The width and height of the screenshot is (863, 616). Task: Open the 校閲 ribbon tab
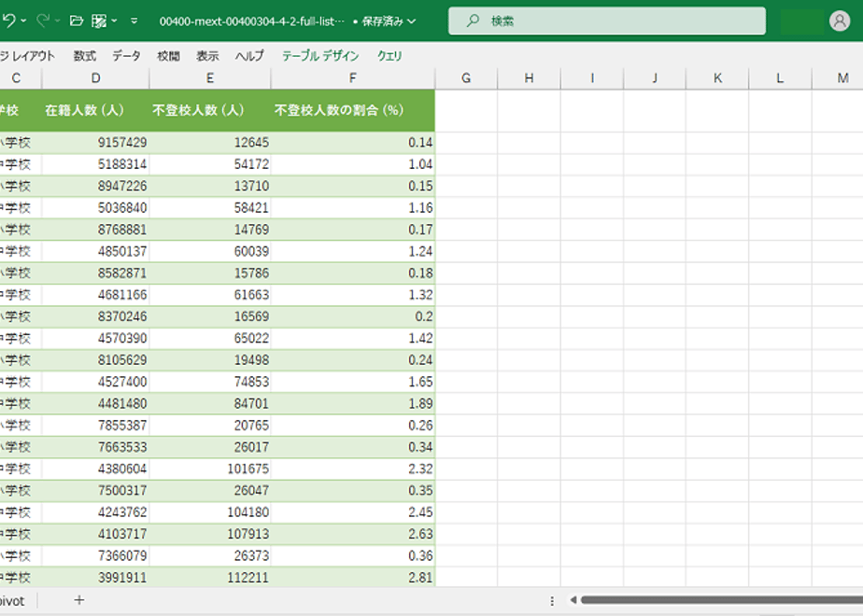(168, 56)
